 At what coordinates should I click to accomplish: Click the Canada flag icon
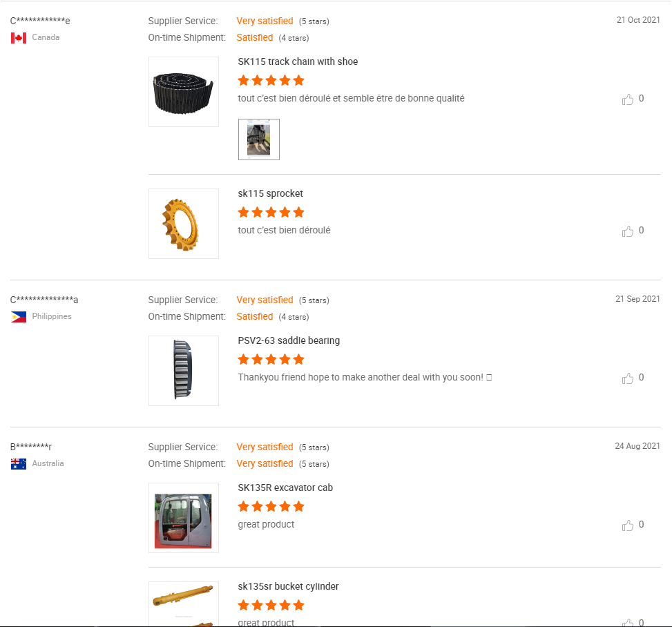pyautogui.click(x=19, y=37)
